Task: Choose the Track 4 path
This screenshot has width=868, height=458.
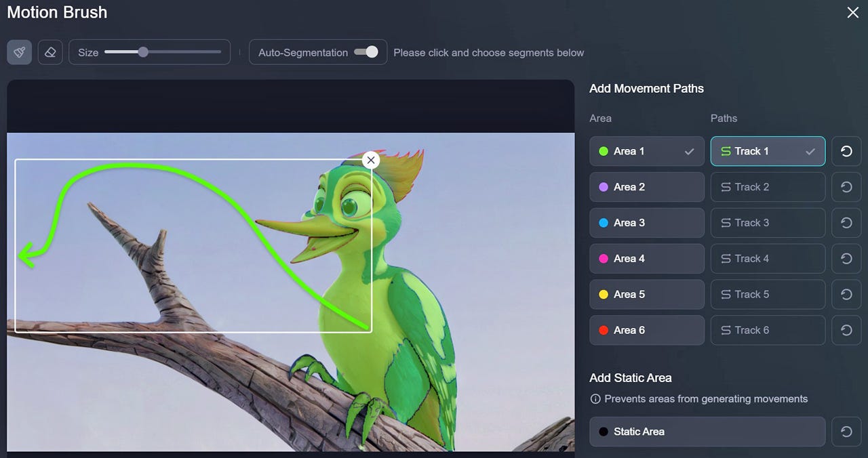Action: (768, 259)
